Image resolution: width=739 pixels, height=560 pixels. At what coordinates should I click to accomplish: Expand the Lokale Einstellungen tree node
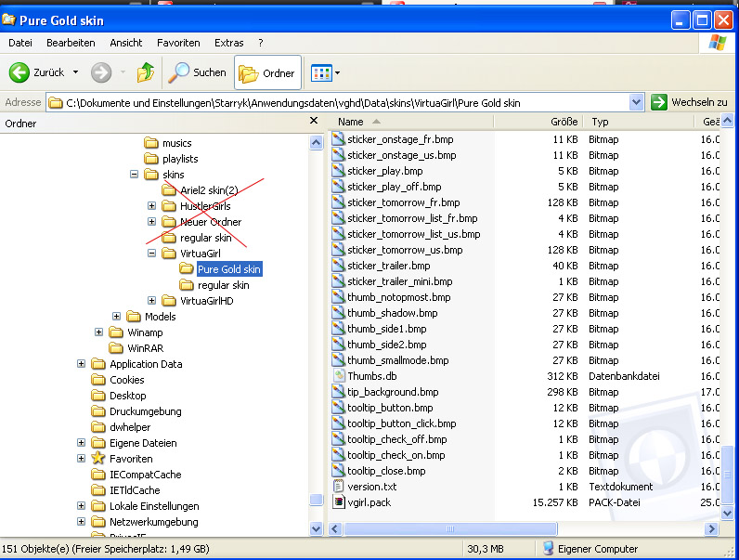click(81, 506)
